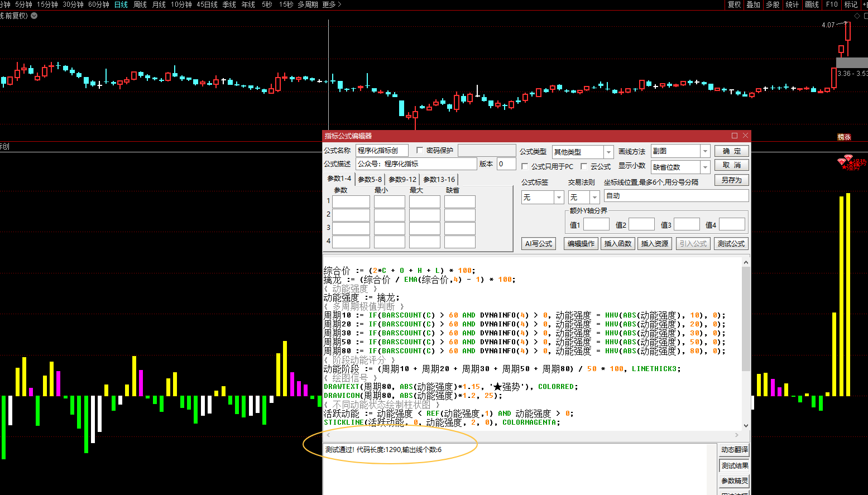868x495 pixels.
Task: Click the 公式名称 input field
Action: pos(382,151)
